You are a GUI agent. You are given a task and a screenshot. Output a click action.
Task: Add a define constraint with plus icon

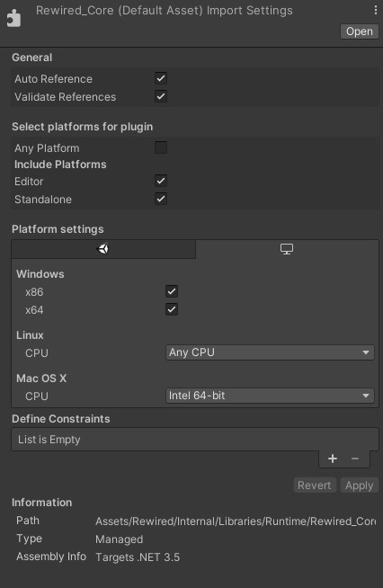coord(333,459)
